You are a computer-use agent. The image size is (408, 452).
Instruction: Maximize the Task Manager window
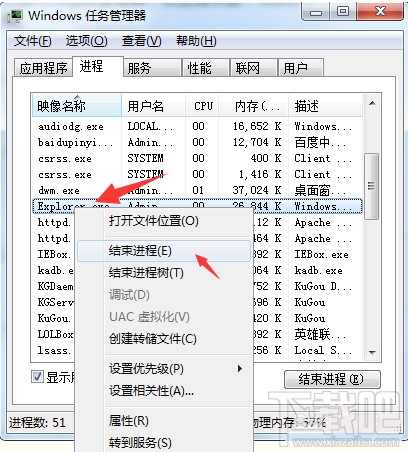[343, 12]
